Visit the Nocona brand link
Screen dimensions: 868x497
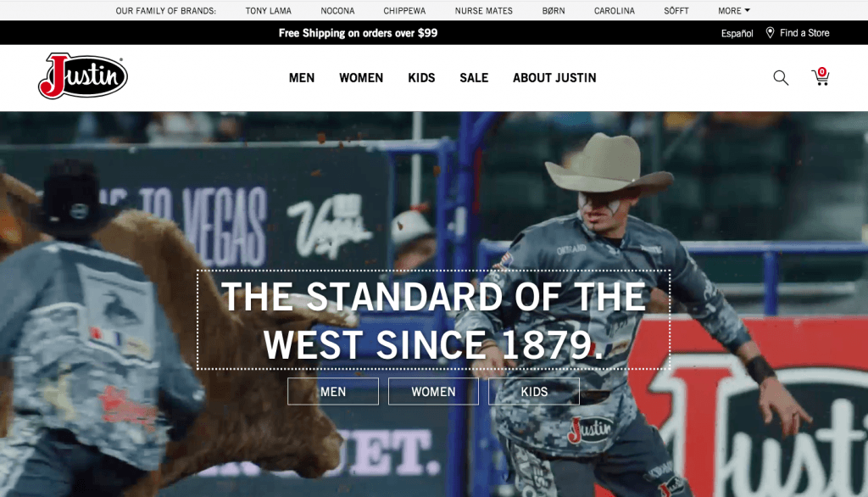click(x=337, y=10)
